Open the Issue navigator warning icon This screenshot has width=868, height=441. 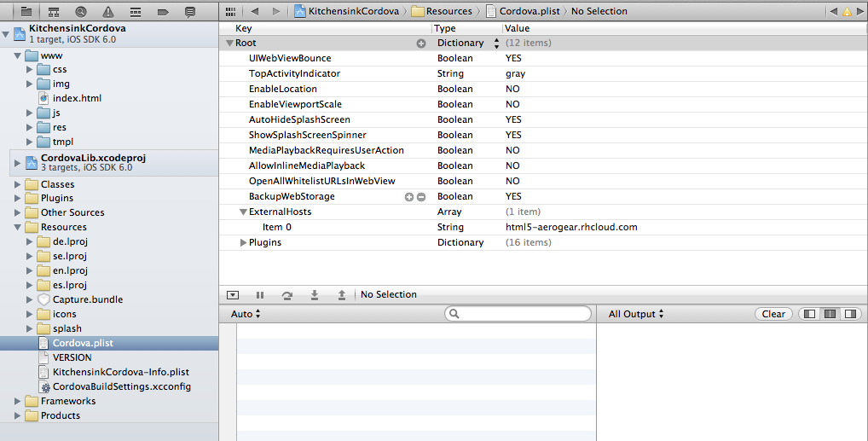pyautogui.click(x=108, y=11)
